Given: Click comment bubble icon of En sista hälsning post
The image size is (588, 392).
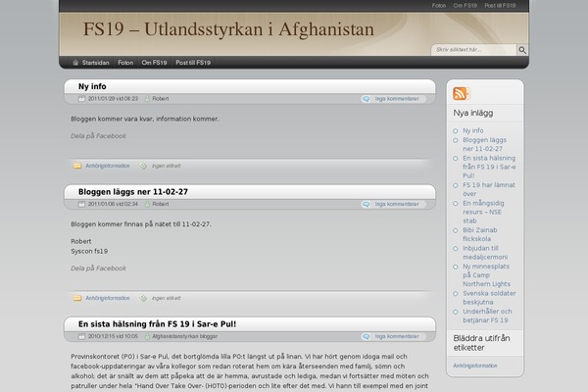Looking at the screenshot, I should pos(366,336).
